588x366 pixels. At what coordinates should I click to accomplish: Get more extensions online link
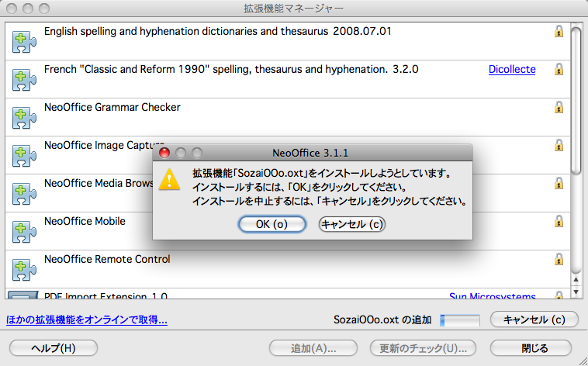click(x=87, y=319)
